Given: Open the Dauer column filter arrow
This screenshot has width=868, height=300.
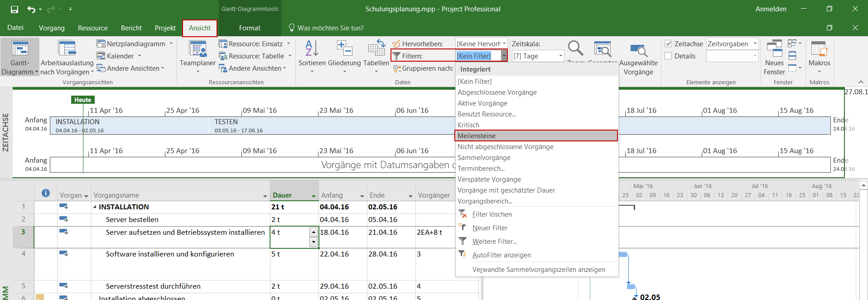Looking at the screenshot, I should tap(313, 196).
